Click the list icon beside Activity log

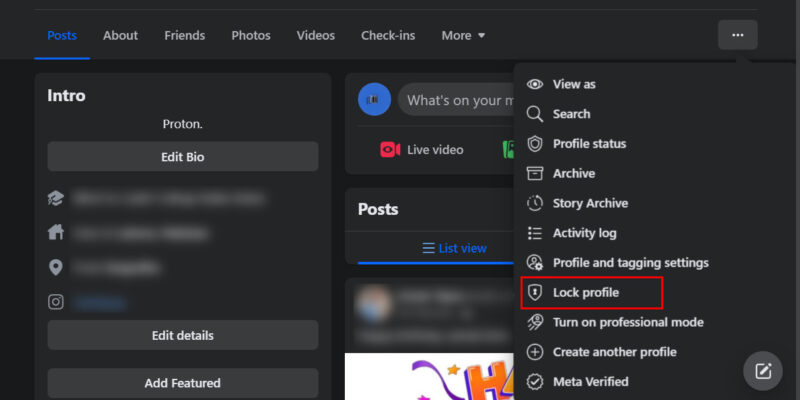[535, 233]
